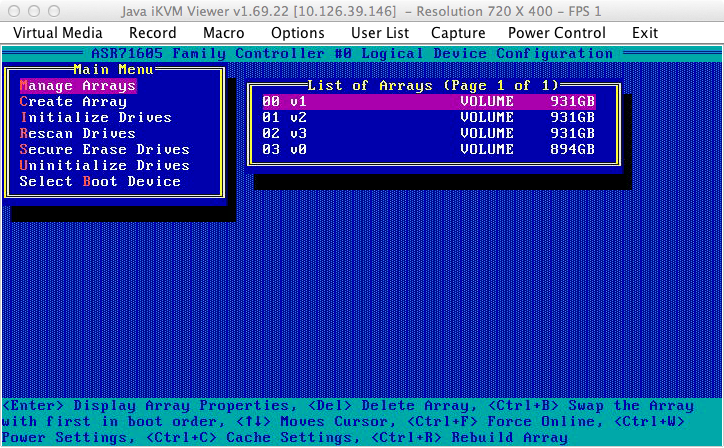Click Exit in the viewer menu bar
This screenshot has height=448, width=724.
[645, 33]
